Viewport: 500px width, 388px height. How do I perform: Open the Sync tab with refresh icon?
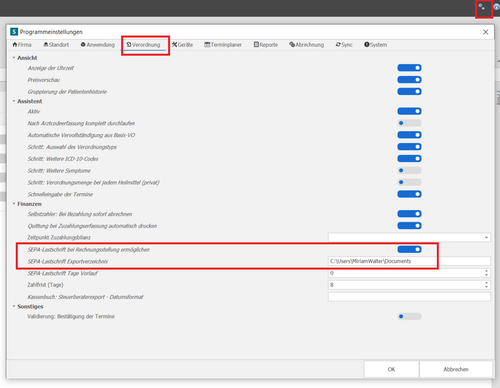point(344,45)
